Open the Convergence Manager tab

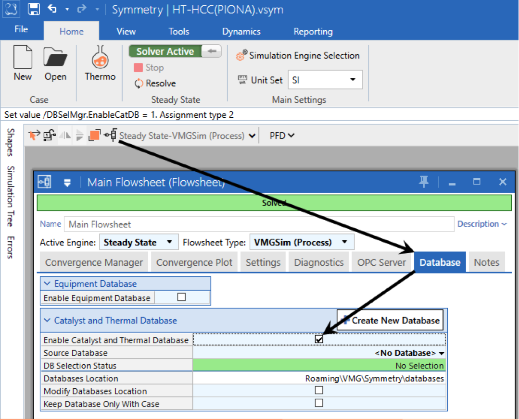click(94, 262)
